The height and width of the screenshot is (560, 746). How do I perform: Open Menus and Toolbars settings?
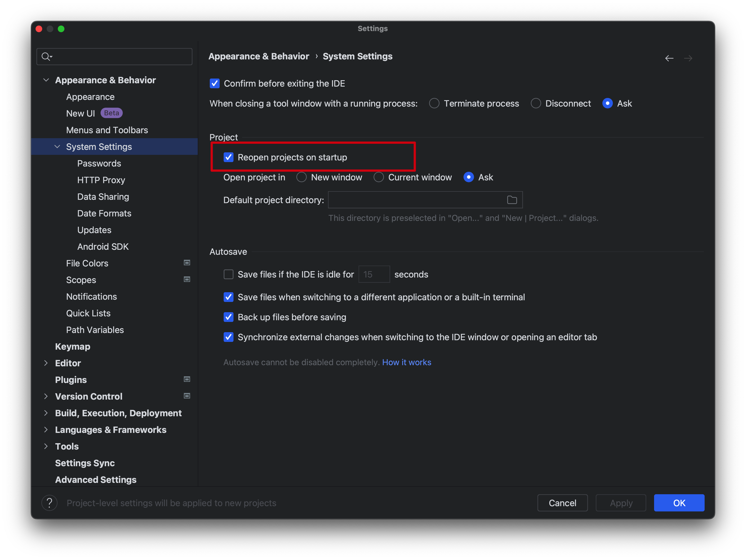coord(107,130)
